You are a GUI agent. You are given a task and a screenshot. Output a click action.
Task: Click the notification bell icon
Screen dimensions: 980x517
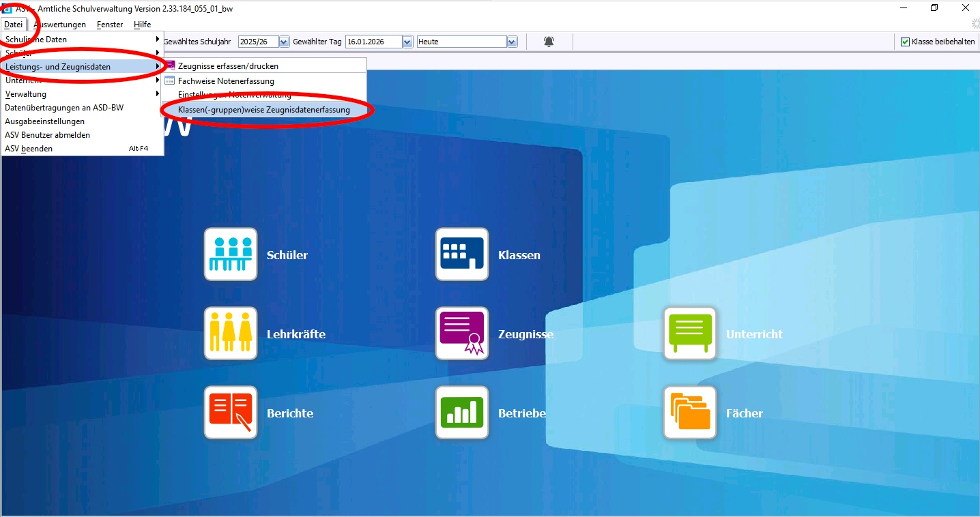549,42
